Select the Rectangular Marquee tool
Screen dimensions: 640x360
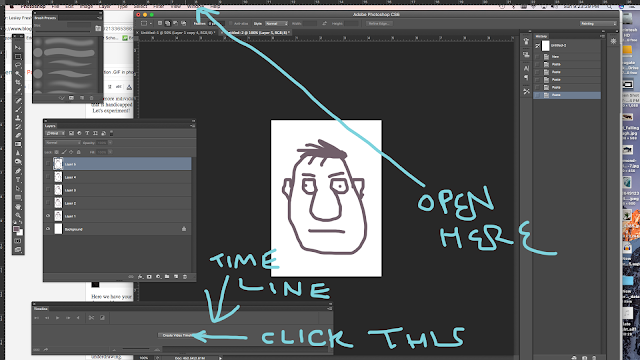tap(18, 56)
